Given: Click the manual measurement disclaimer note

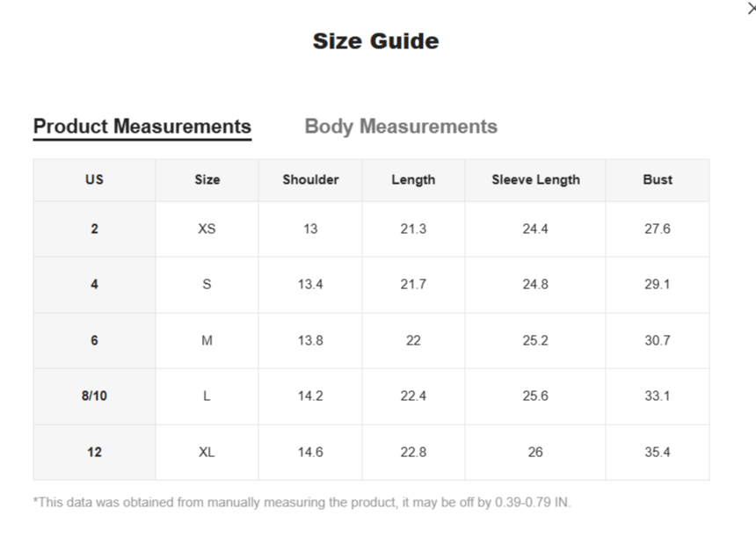Looking at the screenshot, I should pos(302,503).
